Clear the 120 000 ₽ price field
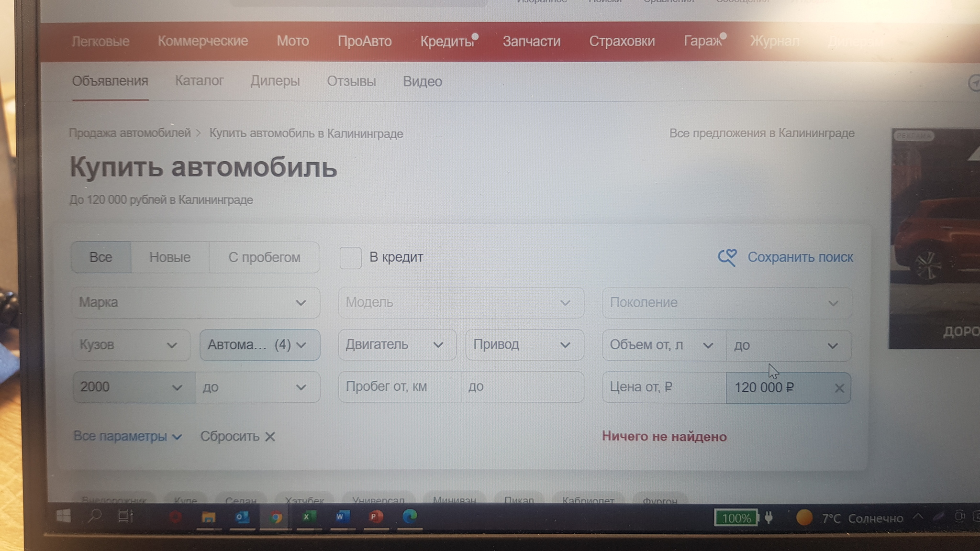980x551 pixels. pos(839,388)
